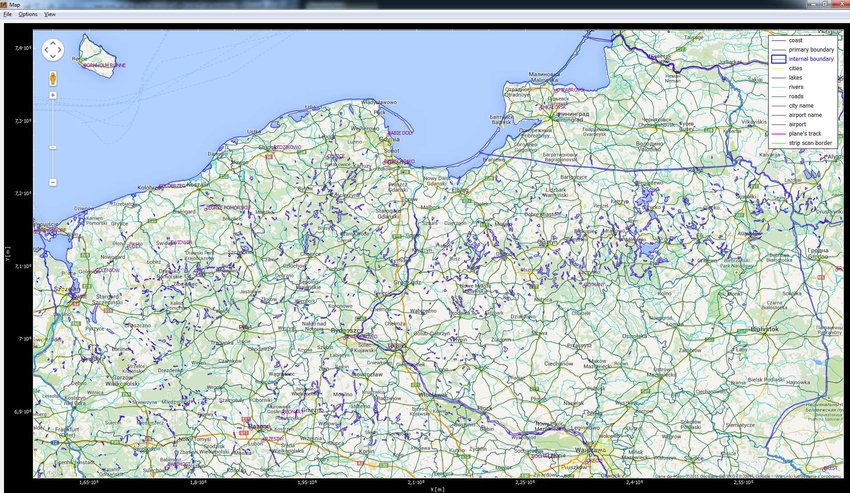Click the magenta plane's track line swatch
The width and height of the screenshot is (850, 493).
(779, 133)
